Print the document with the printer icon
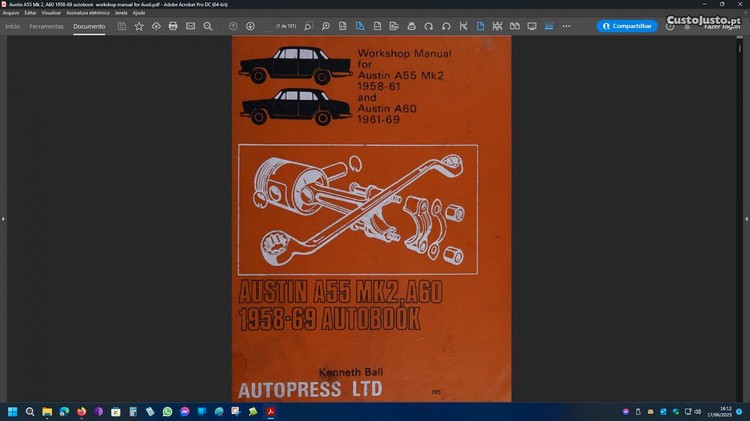Image resolution: width=750 pixels, height=421 pixels. pyautogui.click(x=173, y=26)
